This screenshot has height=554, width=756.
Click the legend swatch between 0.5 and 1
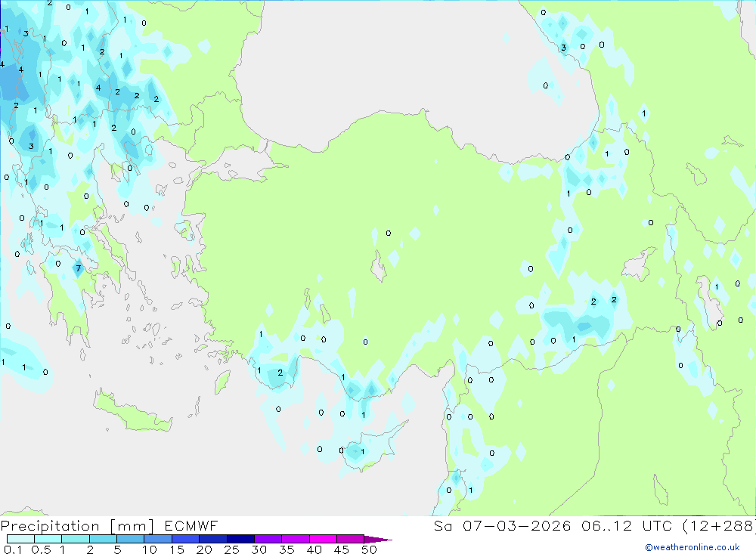click(48, 539)
